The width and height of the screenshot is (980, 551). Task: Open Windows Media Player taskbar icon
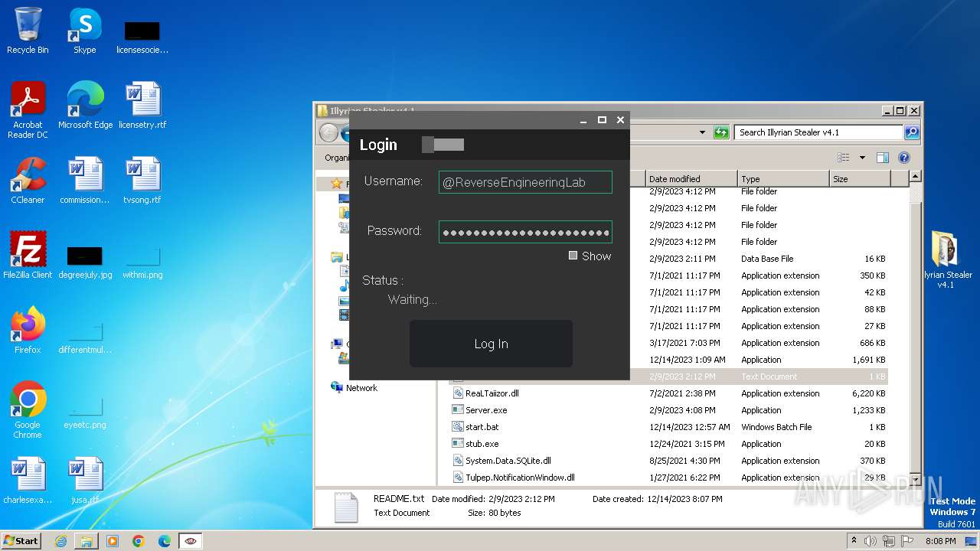click(113, 541)
